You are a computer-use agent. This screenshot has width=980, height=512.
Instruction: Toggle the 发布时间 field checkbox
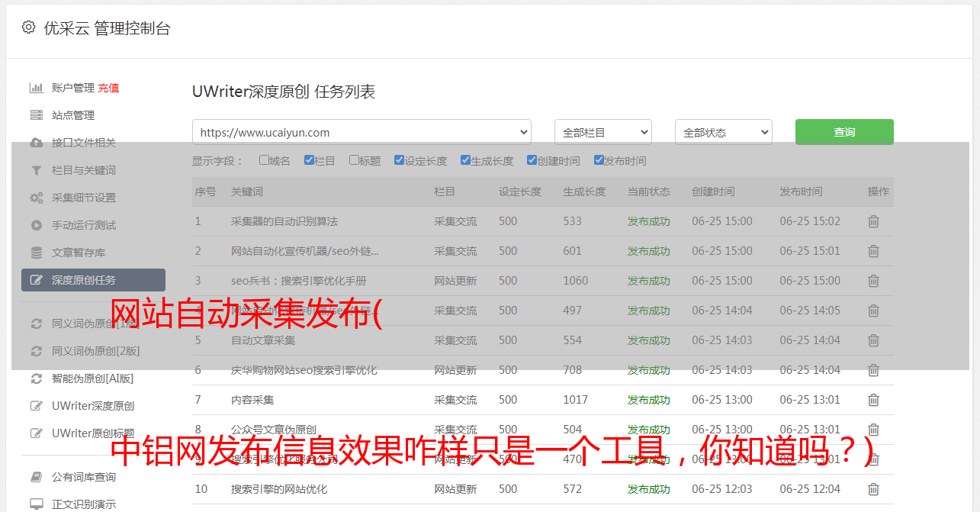pyautogui.click(x=598, y=160)
